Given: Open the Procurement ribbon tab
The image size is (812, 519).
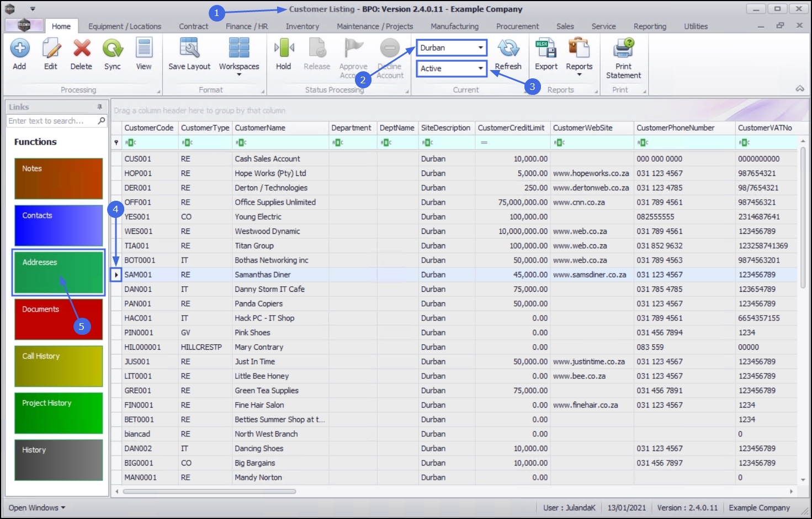Looking at the screenshot, I should click(x=517, y=26).
